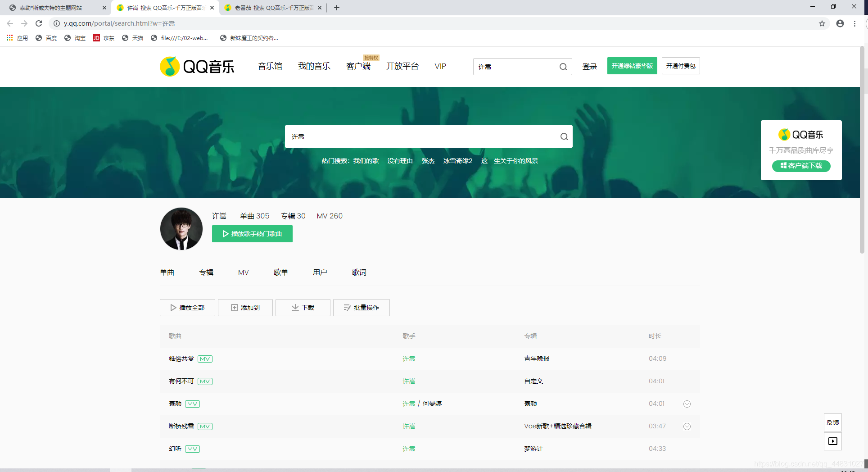Open album Vae新歌+精选珍藏合辑
868x472 pixels.
(558, 426)
